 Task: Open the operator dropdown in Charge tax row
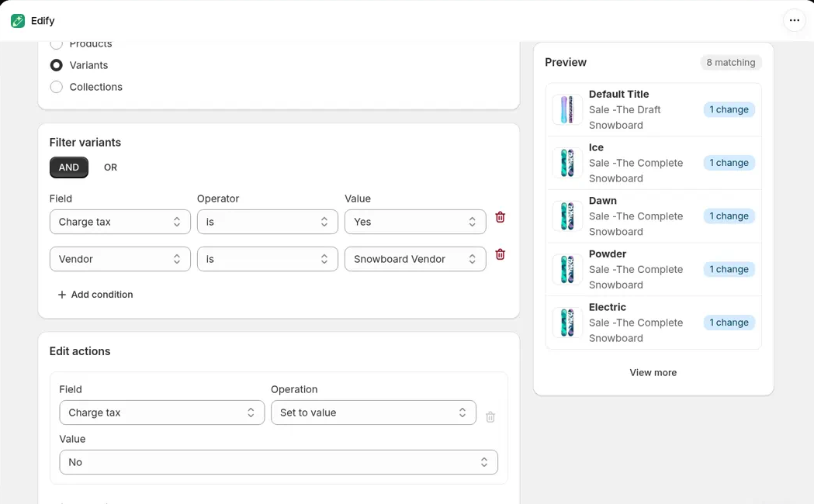(x=268, y=222)
